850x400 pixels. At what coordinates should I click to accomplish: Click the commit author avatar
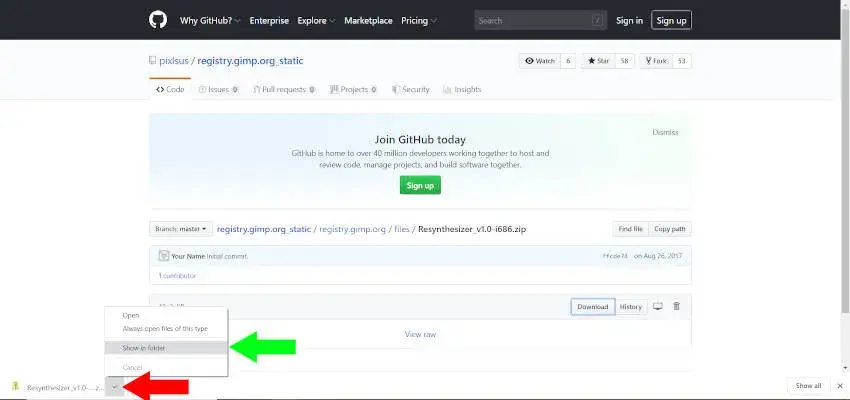(x=164, y=256)
